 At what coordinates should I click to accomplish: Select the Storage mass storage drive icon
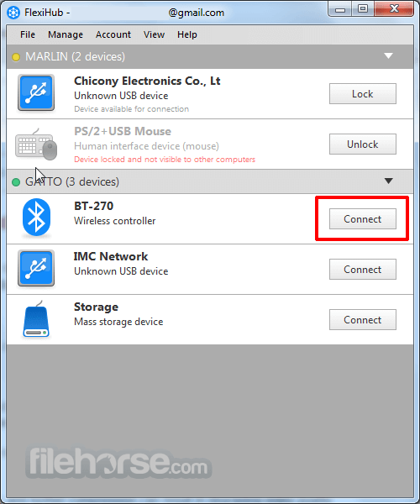tap(36, 319)
